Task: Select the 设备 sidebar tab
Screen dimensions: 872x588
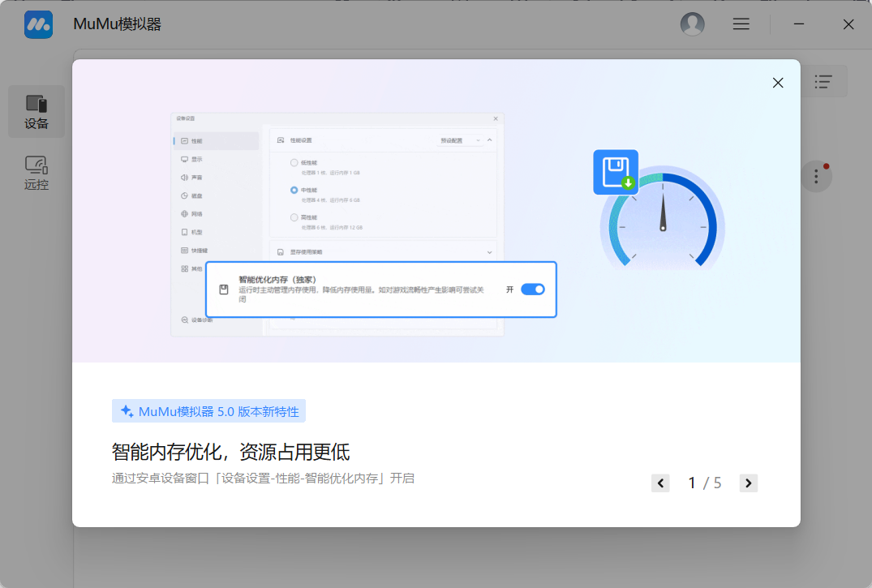Action: tap(37, 112)
